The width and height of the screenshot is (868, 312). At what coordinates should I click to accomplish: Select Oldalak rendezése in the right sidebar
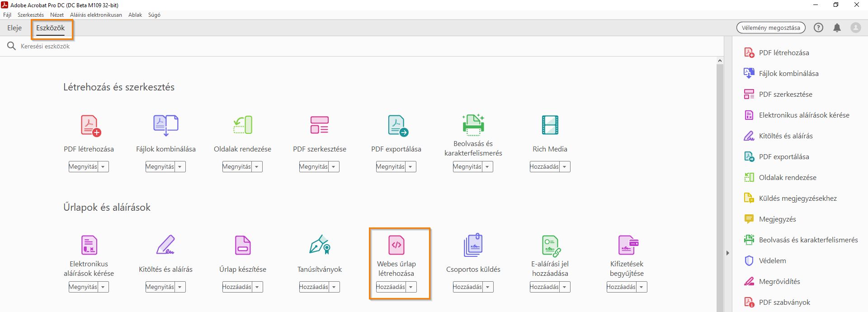pyautogui.click(x=780, y=178)
